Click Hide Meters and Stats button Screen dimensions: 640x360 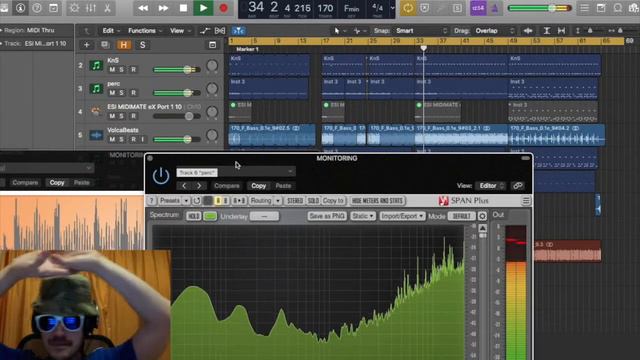[378, 201]
